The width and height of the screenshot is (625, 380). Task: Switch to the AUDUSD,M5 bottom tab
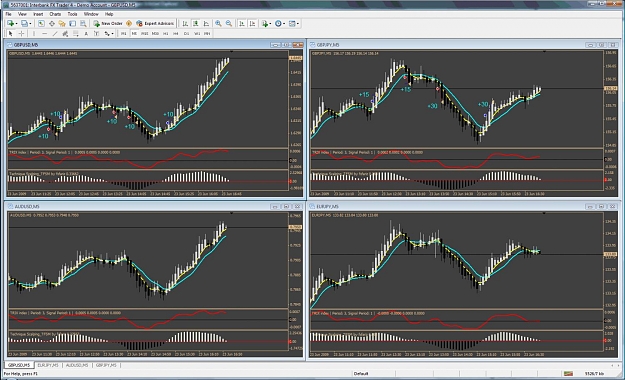tap(77, 365)
